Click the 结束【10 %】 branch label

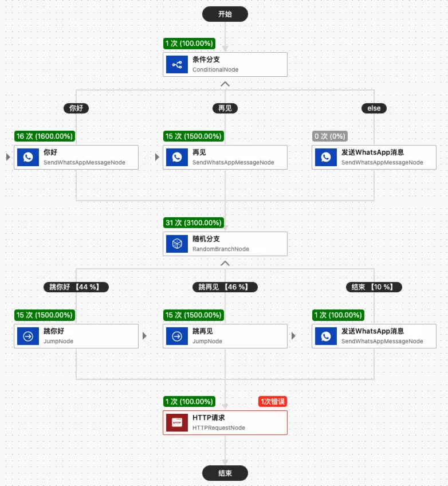pos(374,287)
